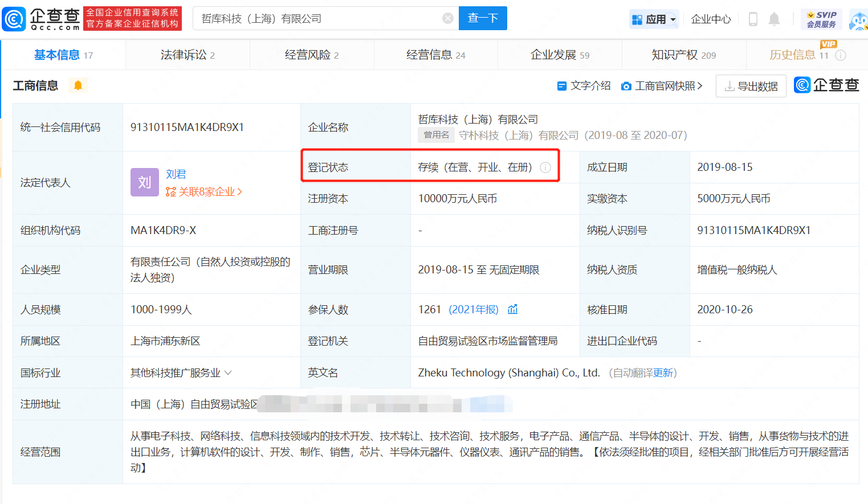
Task: Switch to 经营风险 tab
Action: [312, 55]
